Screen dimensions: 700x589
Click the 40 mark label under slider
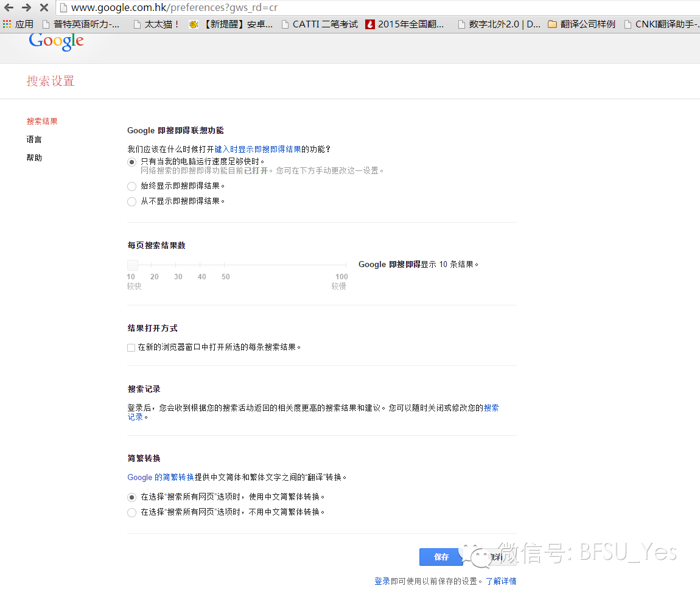pyautogui.click(x=202, y=277)
